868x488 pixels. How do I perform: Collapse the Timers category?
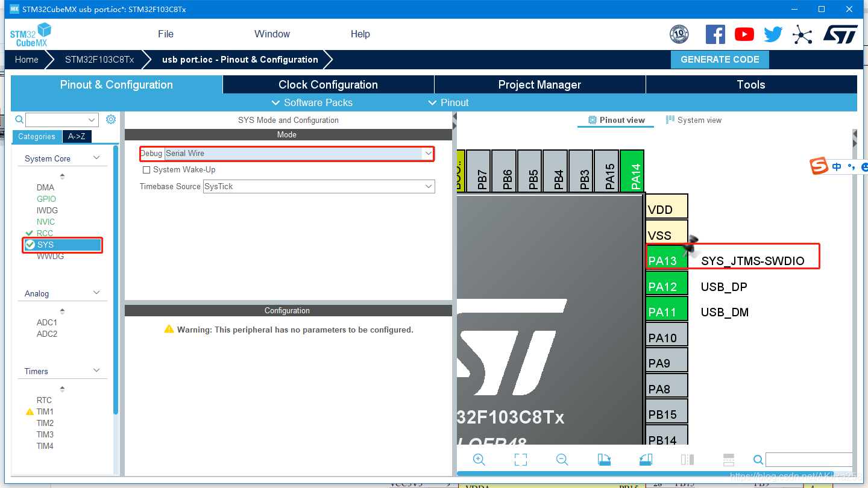96,371
